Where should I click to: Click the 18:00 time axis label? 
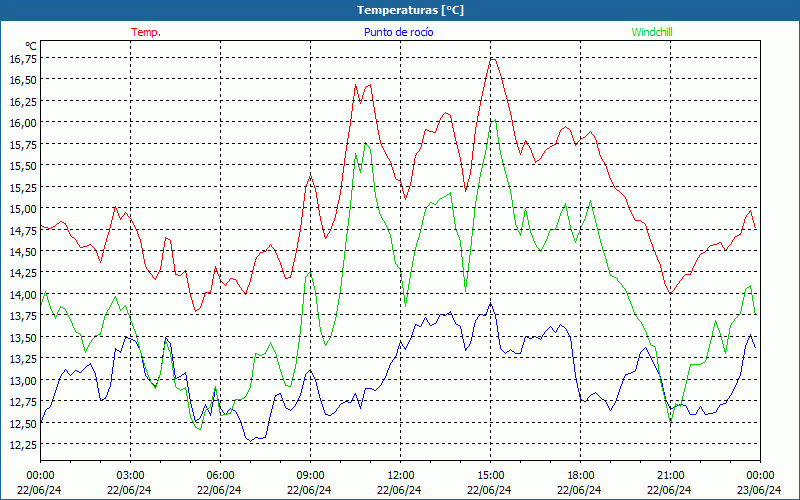pos(581,476)
